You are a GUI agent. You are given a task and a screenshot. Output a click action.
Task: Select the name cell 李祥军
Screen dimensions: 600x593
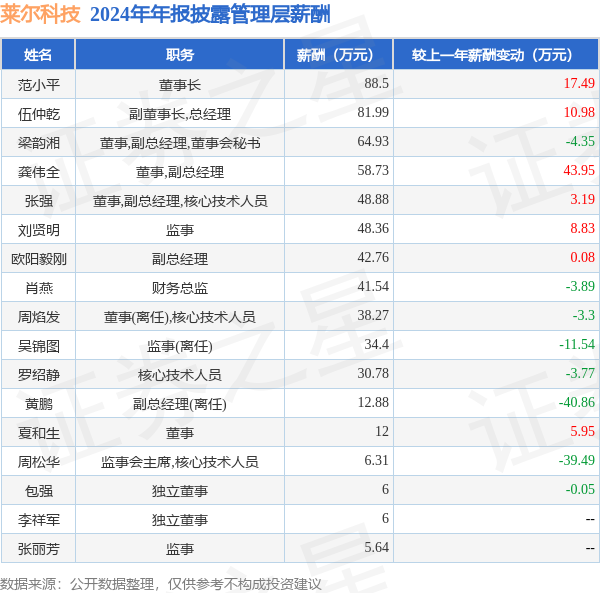coord(39,520)
